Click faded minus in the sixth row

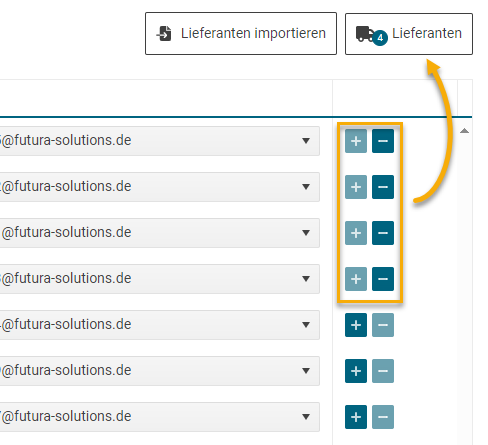(x=383, y=371)
